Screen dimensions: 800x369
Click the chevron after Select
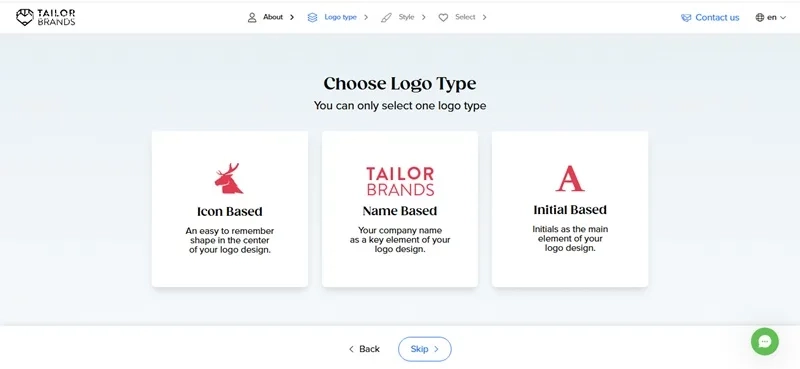click(x=484, y=17)
